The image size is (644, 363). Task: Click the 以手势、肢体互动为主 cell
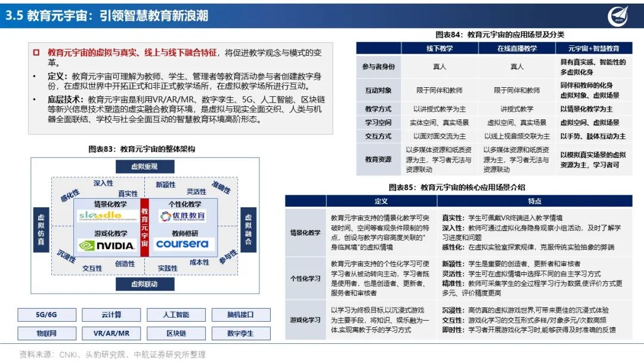pyautogui.click(x=593, y=136)
